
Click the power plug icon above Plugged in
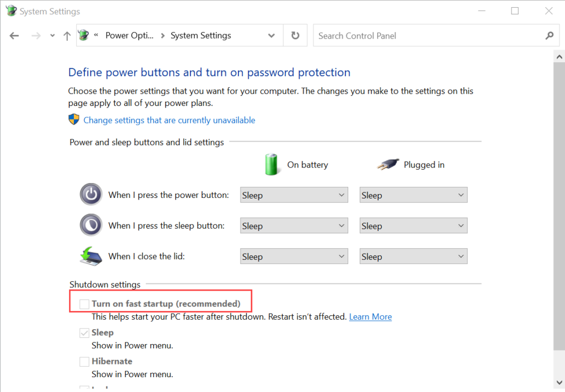click(x=389, y=163)
